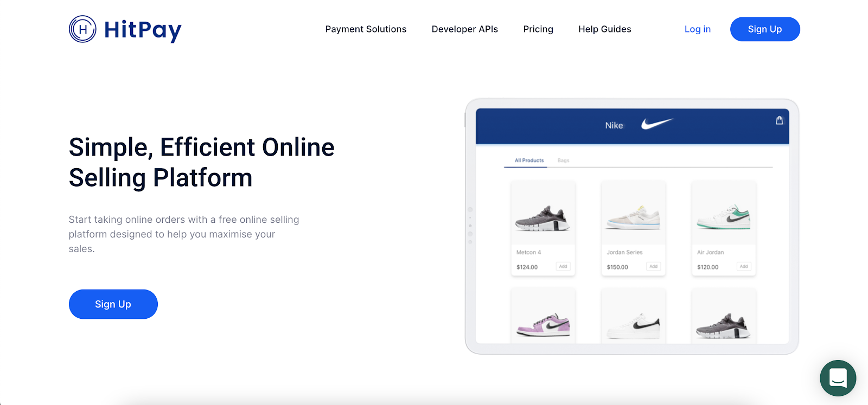Viewport: 868px width, 405px height.
Task: Click the Sign Up button below the headline
Action: pos(113,304)
